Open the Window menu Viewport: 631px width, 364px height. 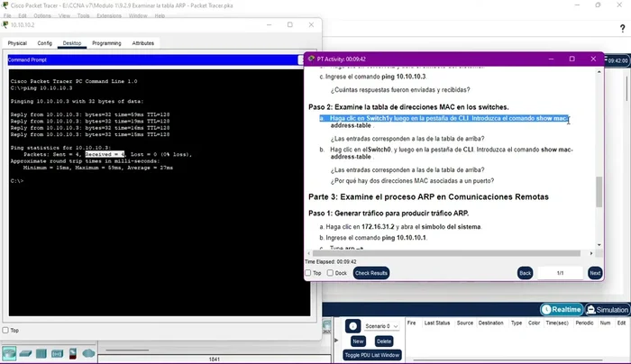click(138, 15)
